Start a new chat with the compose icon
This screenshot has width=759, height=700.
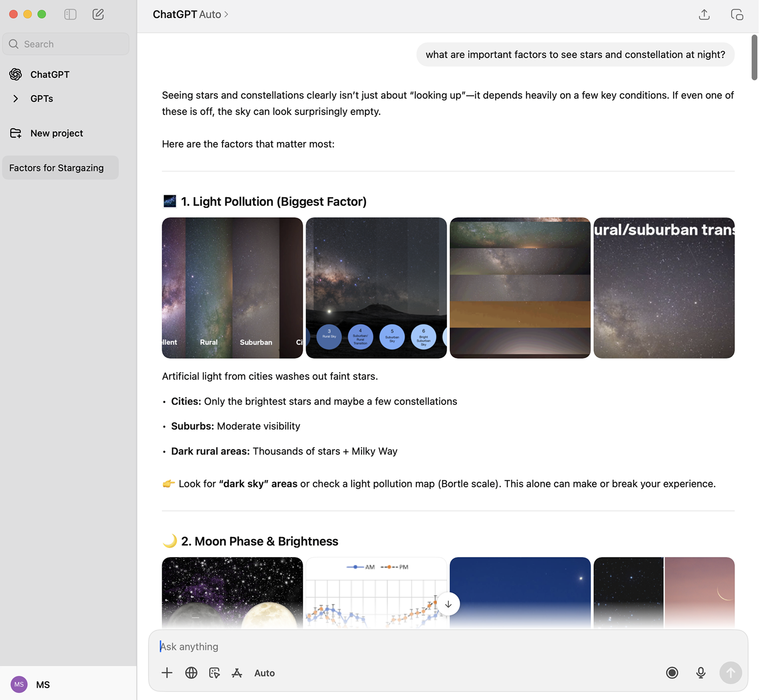coord(98,14)
